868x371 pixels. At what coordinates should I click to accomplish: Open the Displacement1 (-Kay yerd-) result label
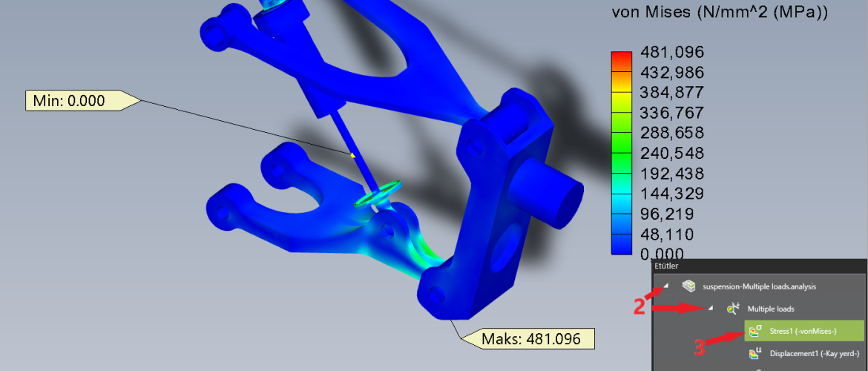(814, 354)
